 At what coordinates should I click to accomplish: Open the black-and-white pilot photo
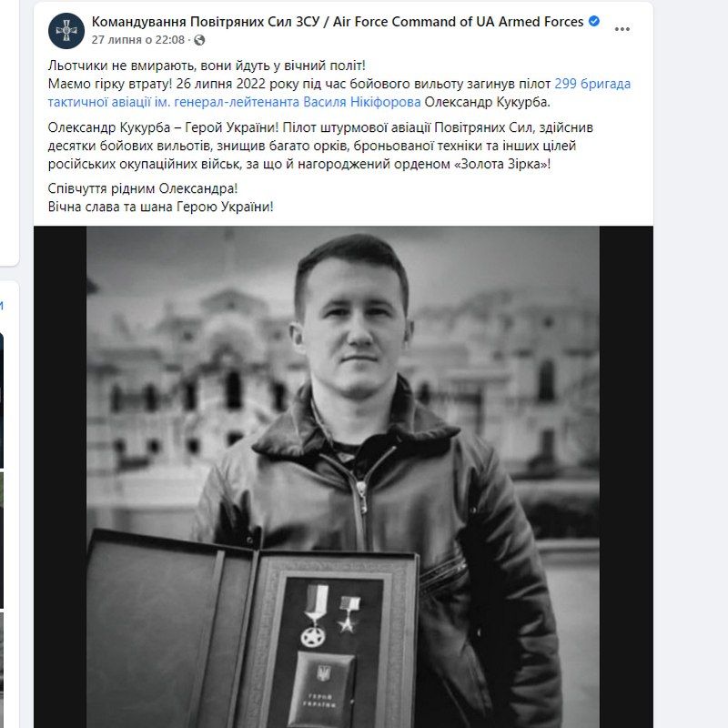click(x=343, y=477)
